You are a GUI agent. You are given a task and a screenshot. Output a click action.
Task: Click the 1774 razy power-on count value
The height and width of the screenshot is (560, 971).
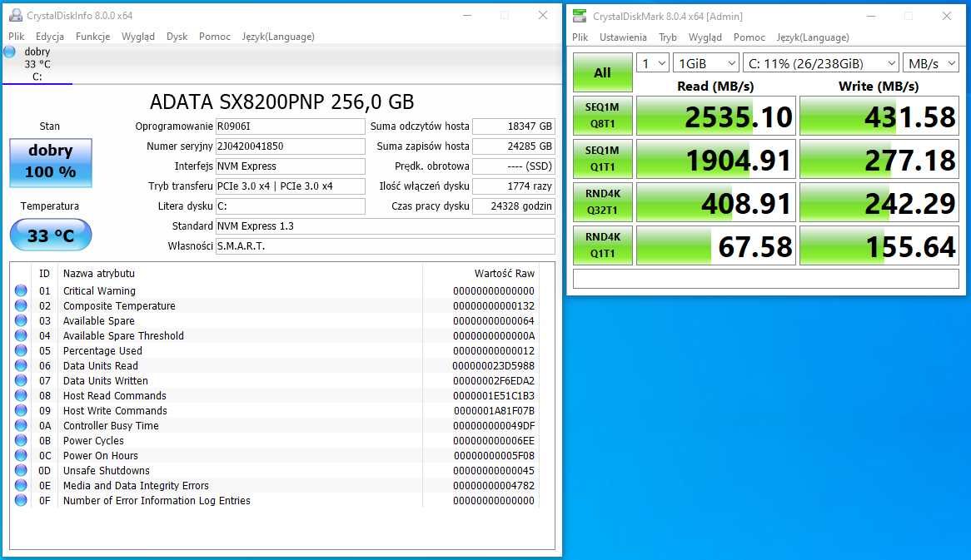click(513, 186)
